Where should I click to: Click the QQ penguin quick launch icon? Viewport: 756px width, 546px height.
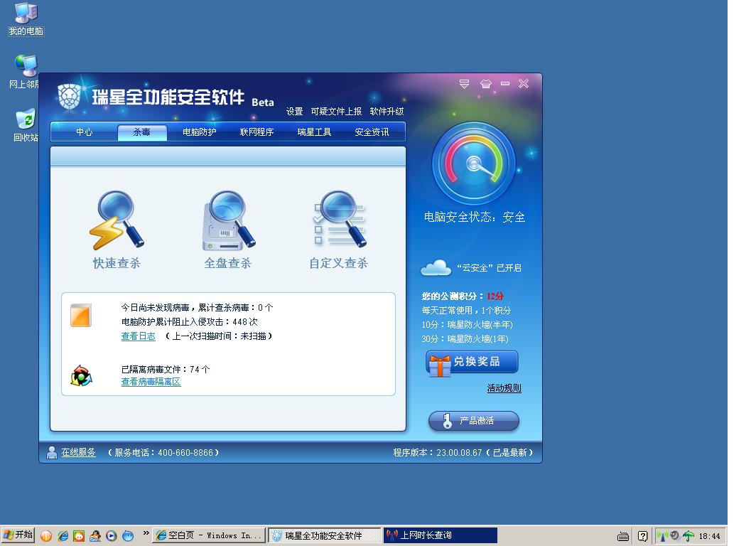coord(95,535)
